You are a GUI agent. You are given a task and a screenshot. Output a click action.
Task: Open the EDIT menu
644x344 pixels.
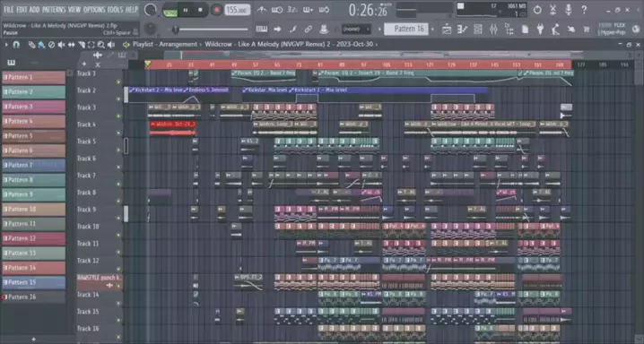(x=22, y=10)
